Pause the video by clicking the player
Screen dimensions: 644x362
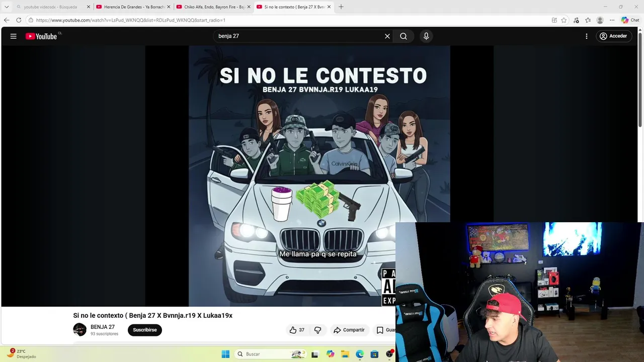(319, 176)
